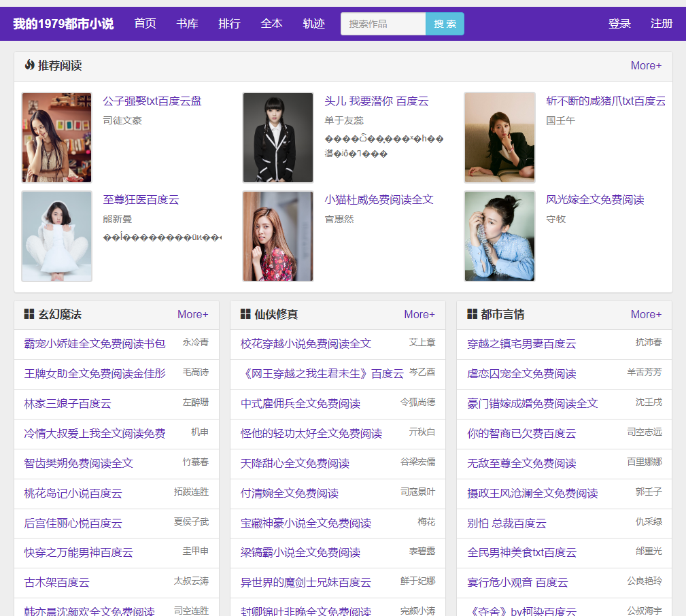Open the 轨迹 history menu item
The width and height of the screenshot is (686, 616).
tap(313, 24)
